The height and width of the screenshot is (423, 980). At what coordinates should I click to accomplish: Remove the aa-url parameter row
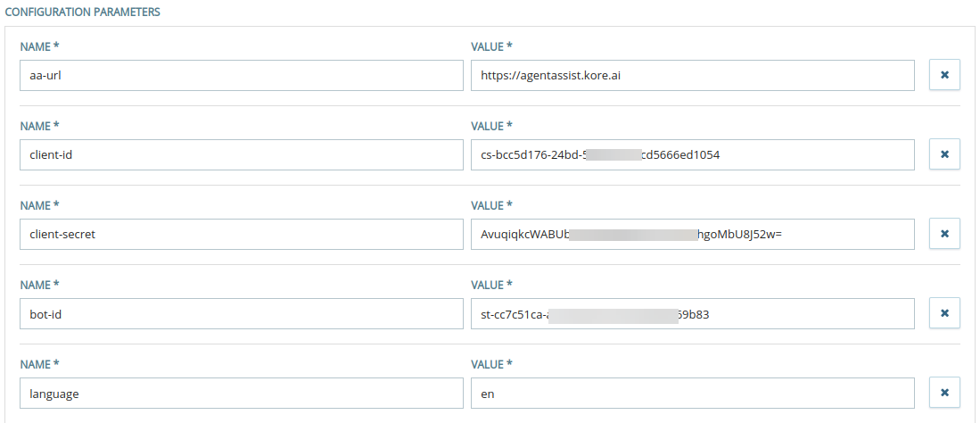pyautogui.click(x=944, y=76)
